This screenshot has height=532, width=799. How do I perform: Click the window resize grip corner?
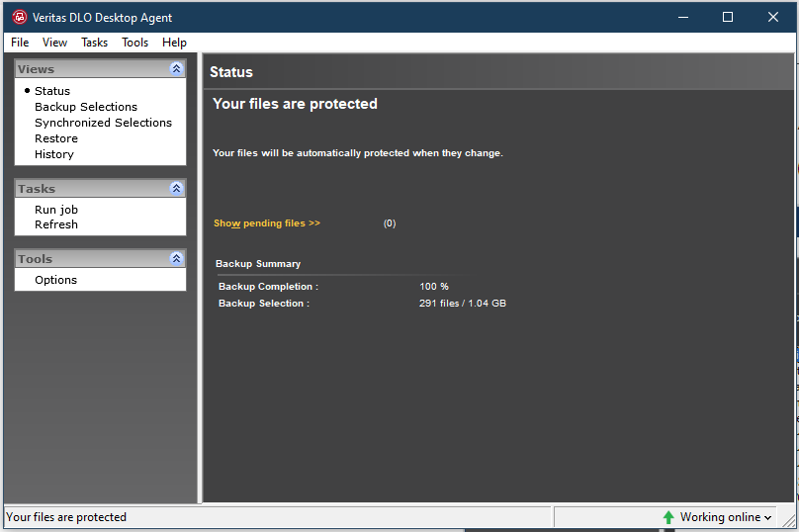click(788, 520)
